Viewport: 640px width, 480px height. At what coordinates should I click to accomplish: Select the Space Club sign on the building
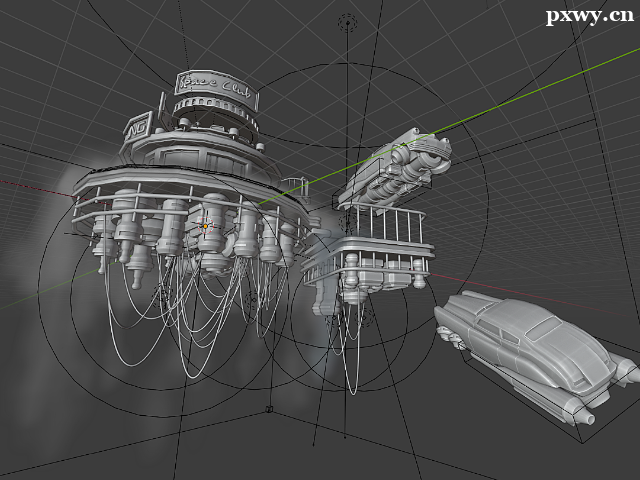pyautogui.click(x=216, y=89)
